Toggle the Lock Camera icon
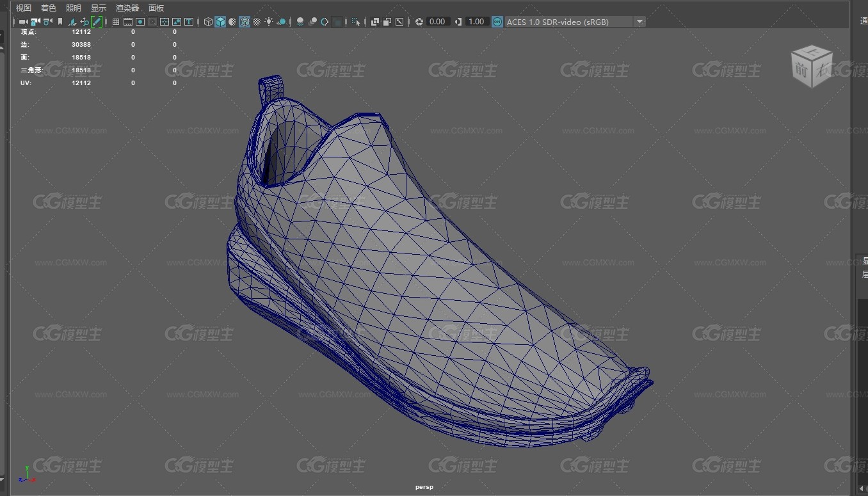Viewport: 868px width, 496px height. (x=35, y=22)
